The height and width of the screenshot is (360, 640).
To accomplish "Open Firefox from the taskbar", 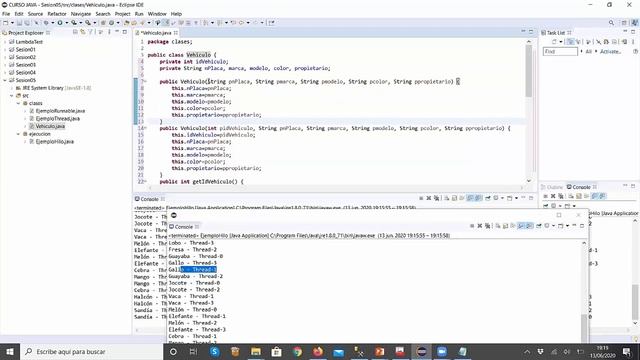I will pos(318,351).
